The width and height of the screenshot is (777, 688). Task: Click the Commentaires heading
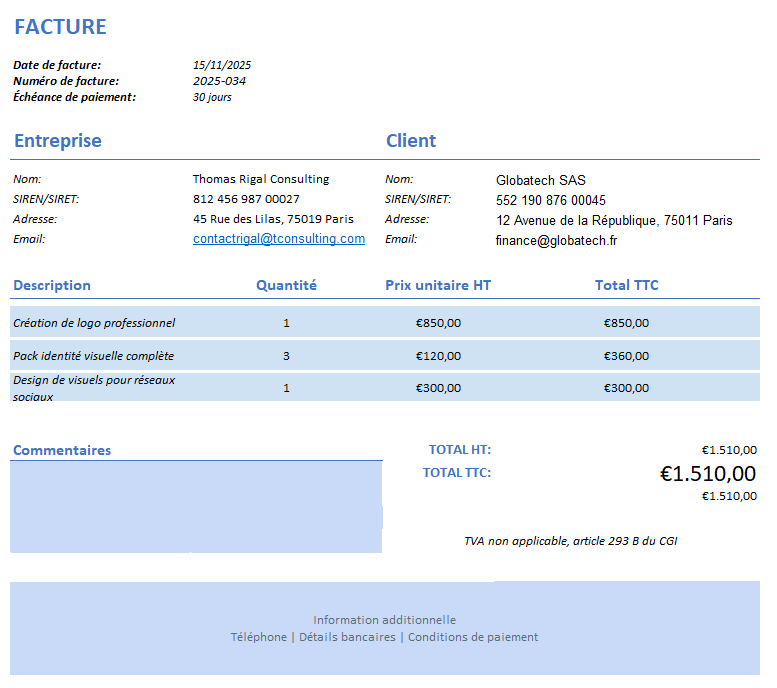(x=62, y=450)
